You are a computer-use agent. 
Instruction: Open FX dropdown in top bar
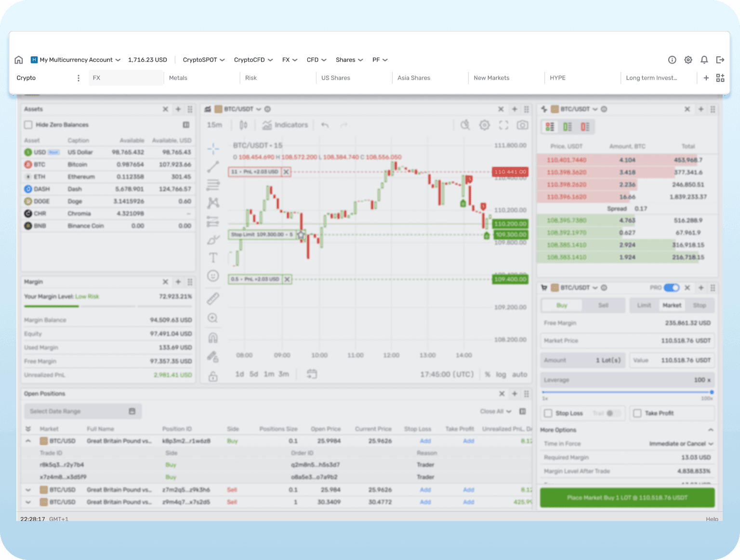290,60
